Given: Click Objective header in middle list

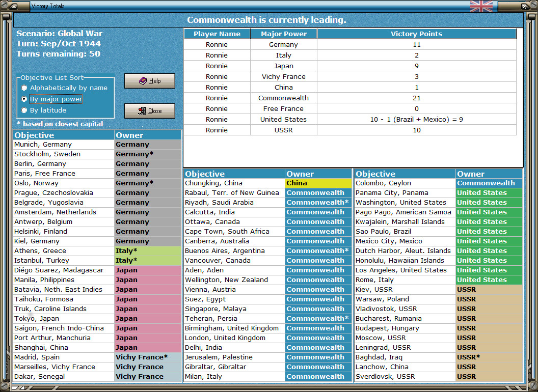Looking at the screenshot, I should (x=234, y=174).
